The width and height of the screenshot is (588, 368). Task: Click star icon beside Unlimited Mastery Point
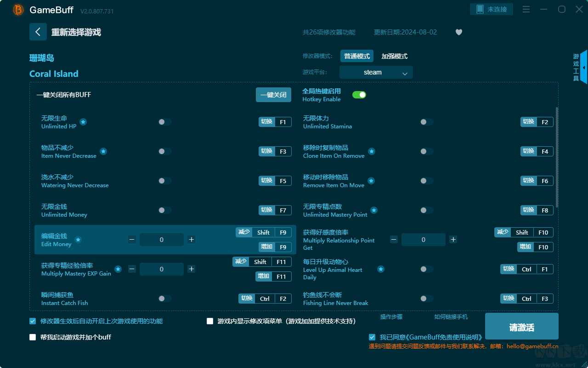[374, 210]
